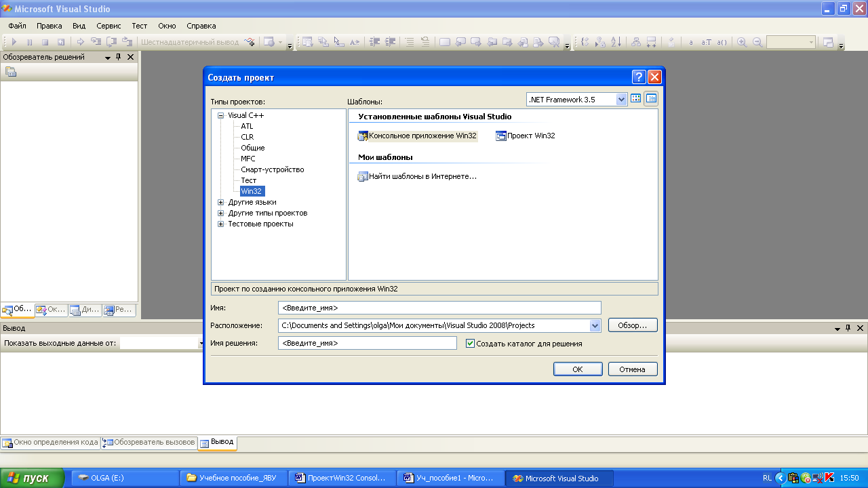The width and height of the screenshot is (868, 488).
Task: Click the пуск Start button
Action: coord(32,478)
